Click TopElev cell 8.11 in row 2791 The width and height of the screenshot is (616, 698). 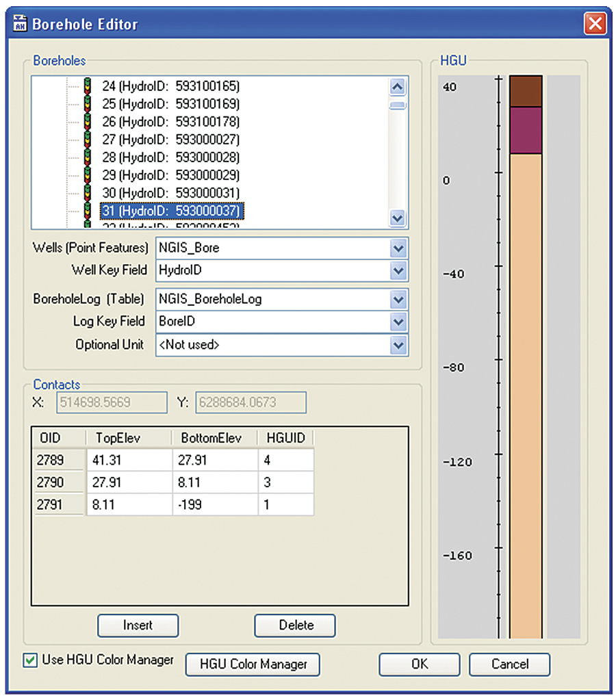tap(129, 504)
